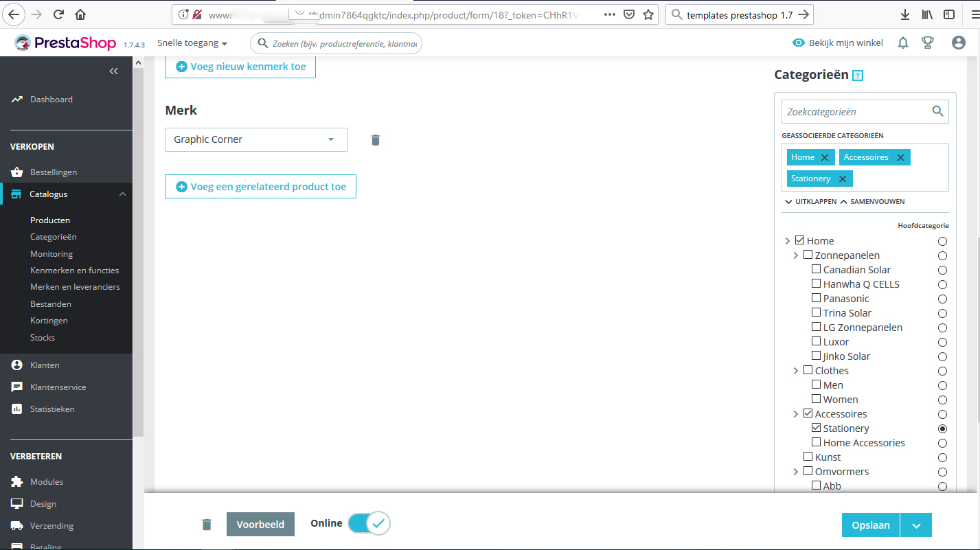Expand the Omvormers tree node
The height and width of the screenshot is (550, 980).
tap(795, 472)
